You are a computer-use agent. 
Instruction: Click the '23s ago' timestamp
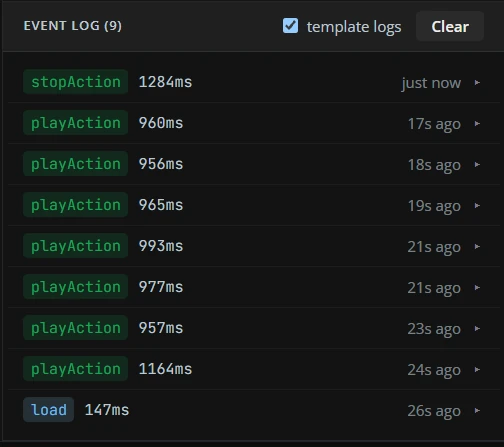tap(434, 329)
